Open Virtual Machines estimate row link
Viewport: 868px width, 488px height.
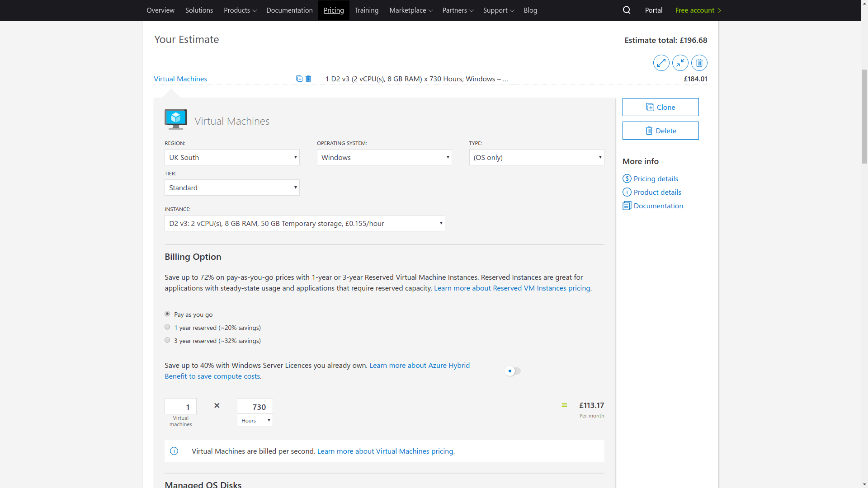click(x=180, y=79)
